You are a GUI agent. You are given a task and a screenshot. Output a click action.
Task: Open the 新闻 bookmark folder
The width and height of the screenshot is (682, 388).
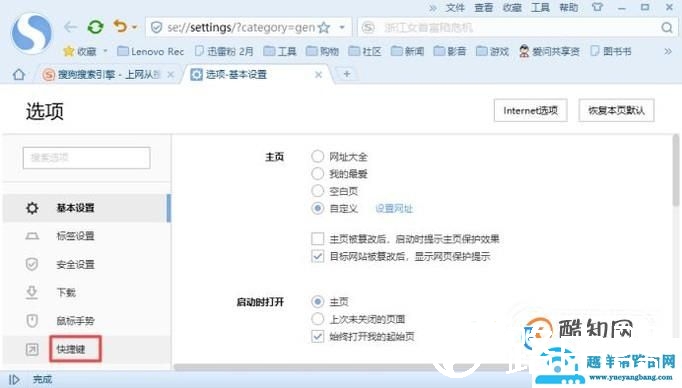[408, 51]
